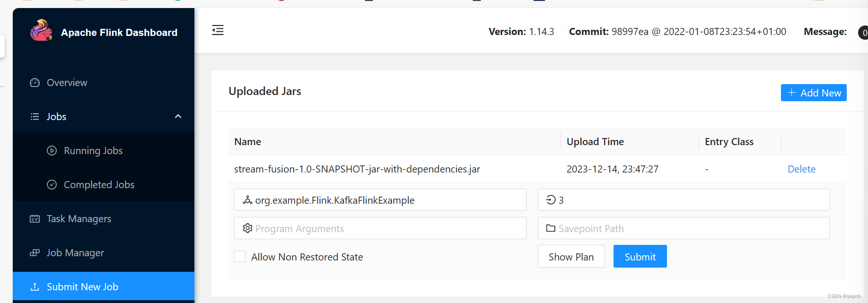Collapse the sidebar with the fold icon

point(218,30)
